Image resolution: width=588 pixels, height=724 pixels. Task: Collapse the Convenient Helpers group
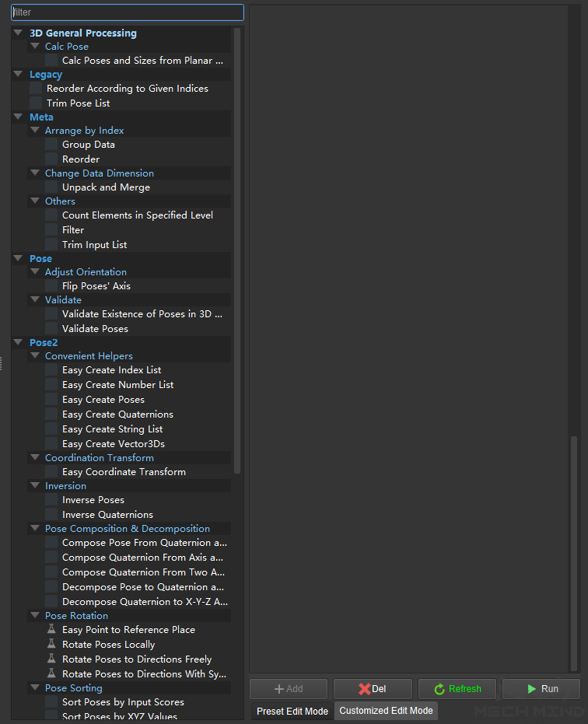34,356
